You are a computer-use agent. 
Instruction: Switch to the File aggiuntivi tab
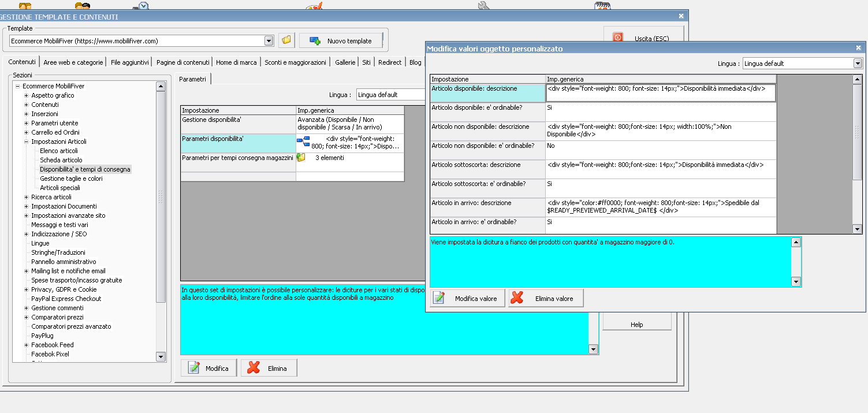pos(130,62)
